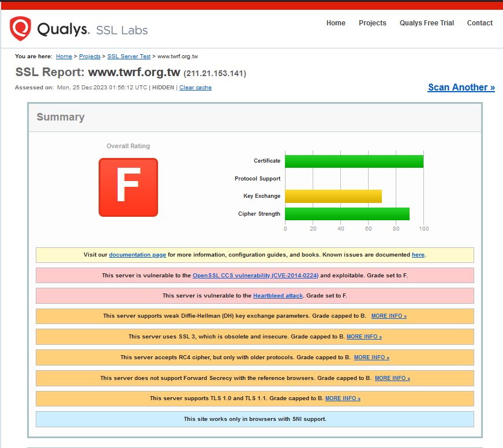Open MORE INFO for Forward Secrecy warning
503x448 pixels.
(x=392, y=378)
